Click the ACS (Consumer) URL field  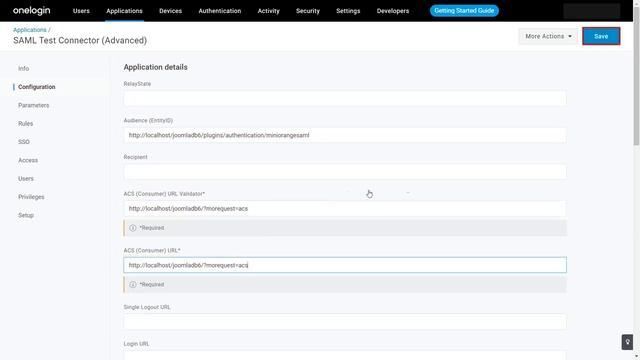[x=345, y=265]
